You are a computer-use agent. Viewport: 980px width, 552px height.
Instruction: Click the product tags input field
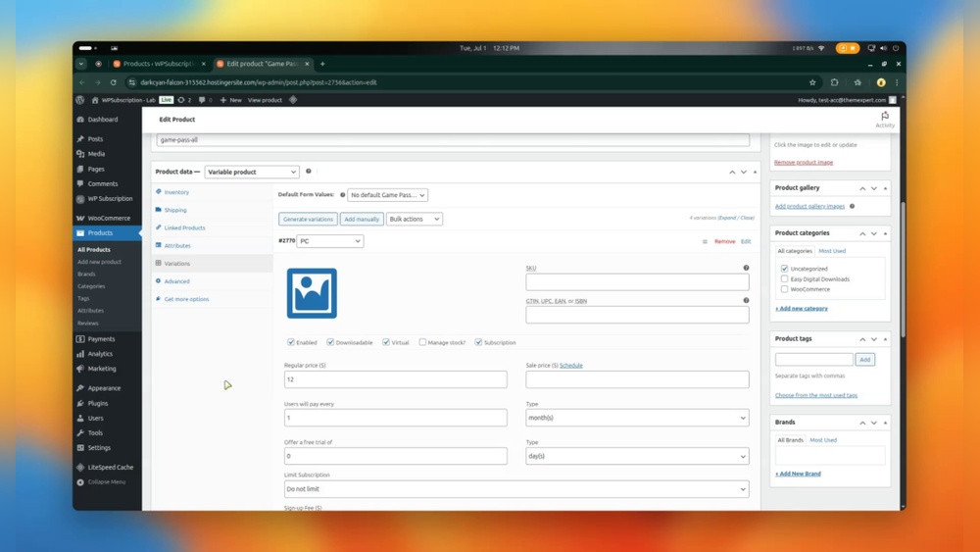pos(813,360)
